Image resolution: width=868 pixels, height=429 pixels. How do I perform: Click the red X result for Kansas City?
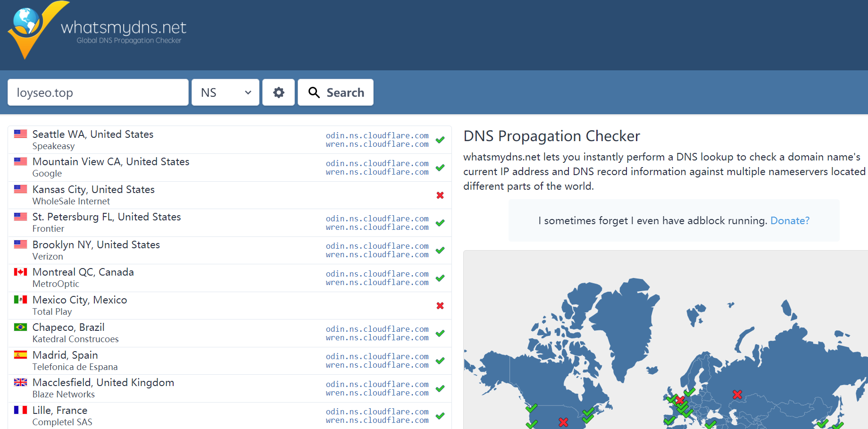click(440, 195)
